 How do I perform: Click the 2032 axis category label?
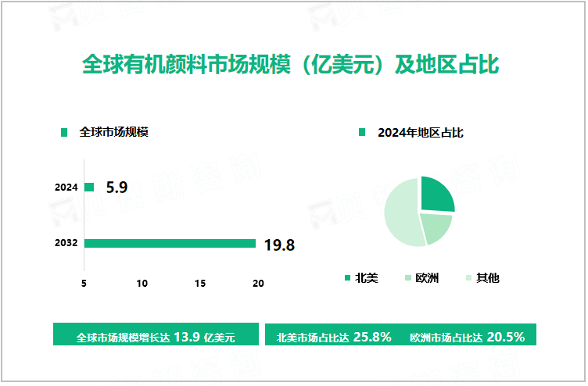click(66, 243)
